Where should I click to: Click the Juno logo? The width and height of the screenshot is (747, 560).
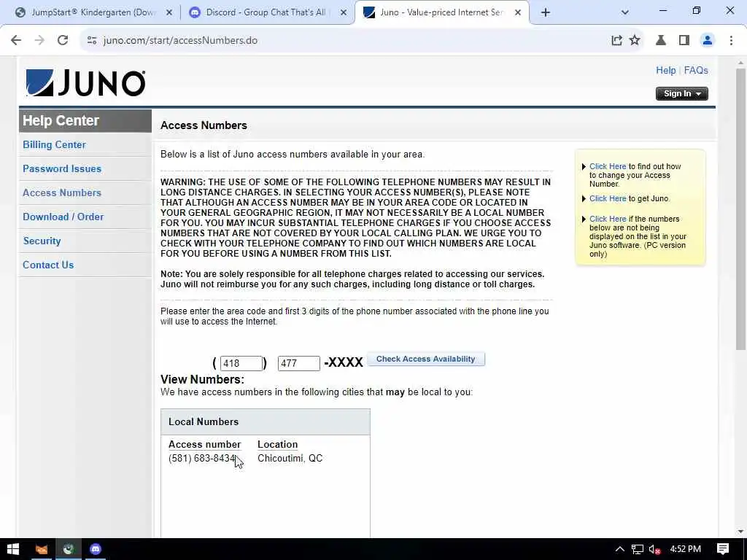coord(86,83)
